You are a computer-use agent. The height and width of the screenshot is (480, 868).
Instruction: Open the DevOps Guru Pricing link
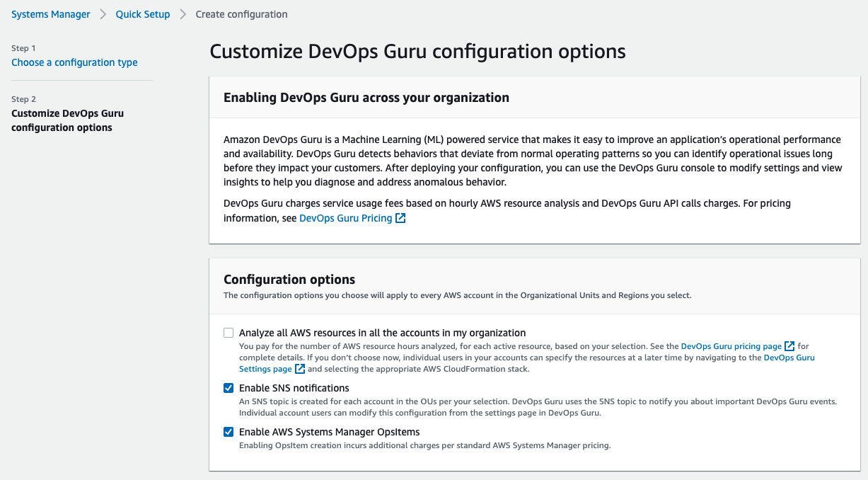click(x=345, y=218)
